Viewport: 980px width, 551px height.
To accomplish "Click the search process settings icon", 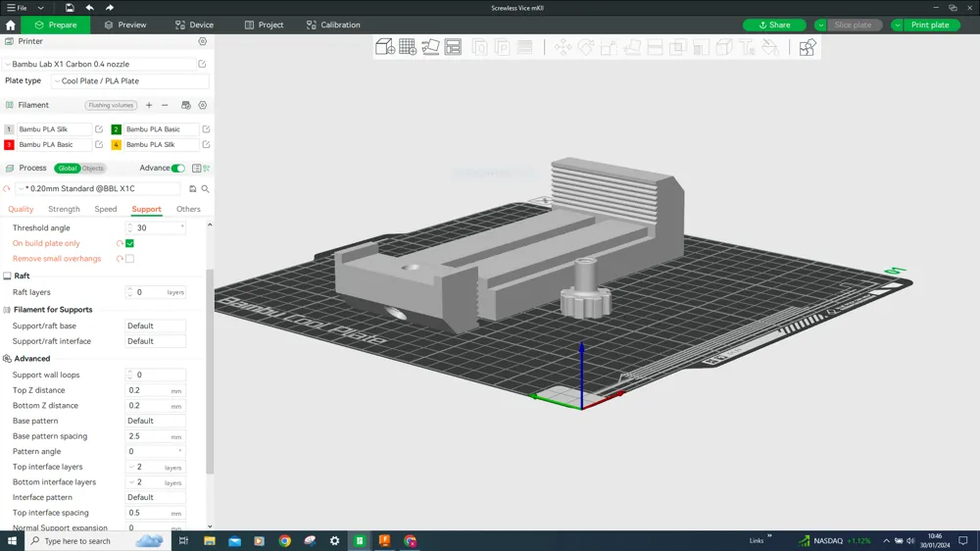I will pos(205,189).
